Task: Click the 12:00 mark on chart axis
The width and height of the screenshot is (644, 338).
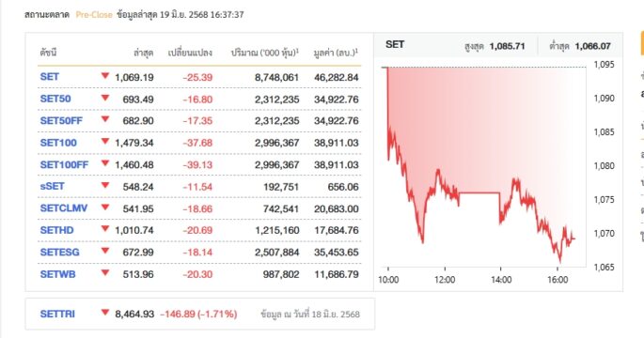Action: (445, 280)
